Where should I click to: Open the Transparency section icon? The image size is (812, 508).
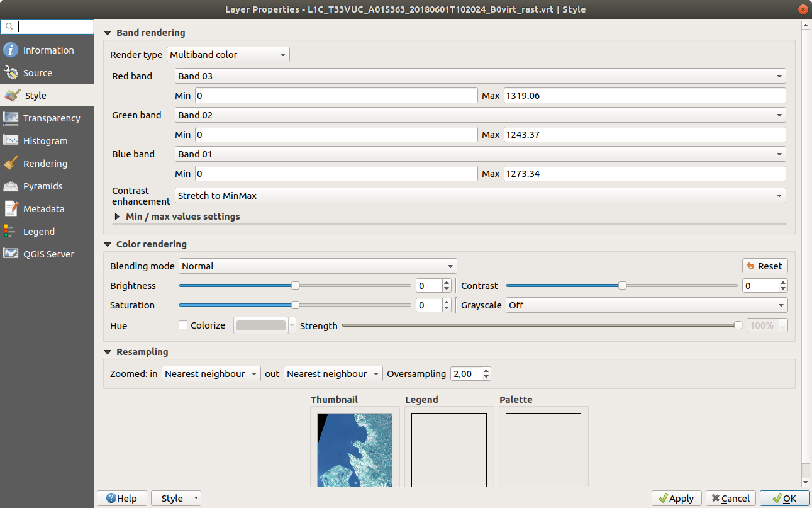[x=11, y=118]
